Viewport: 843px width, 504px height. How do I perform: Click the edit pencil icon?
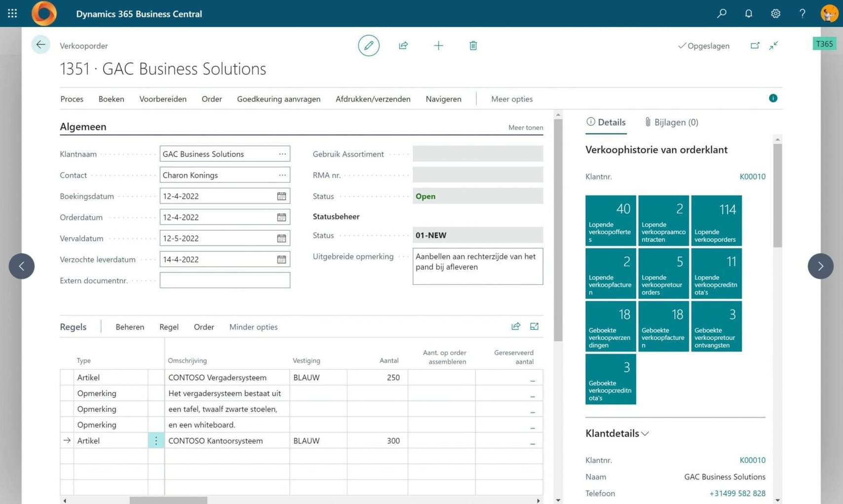(369, 45)
